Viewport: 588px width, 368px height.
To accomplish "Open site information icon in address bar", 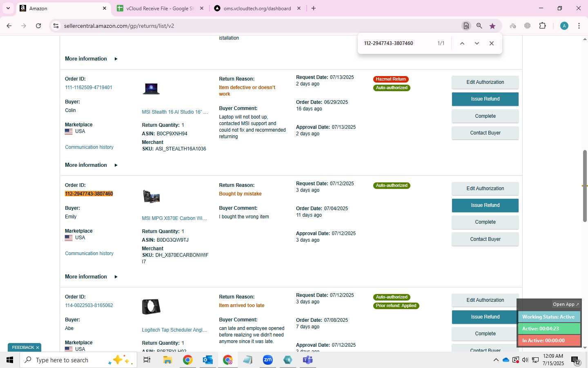I will (x=56, y=26).
